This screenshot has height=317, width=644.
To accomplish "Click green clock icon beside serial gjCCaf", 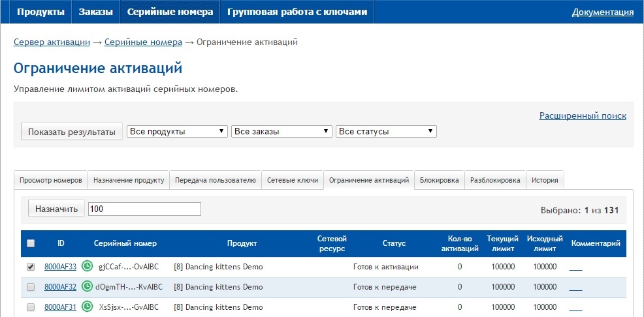I will [87, 266].
